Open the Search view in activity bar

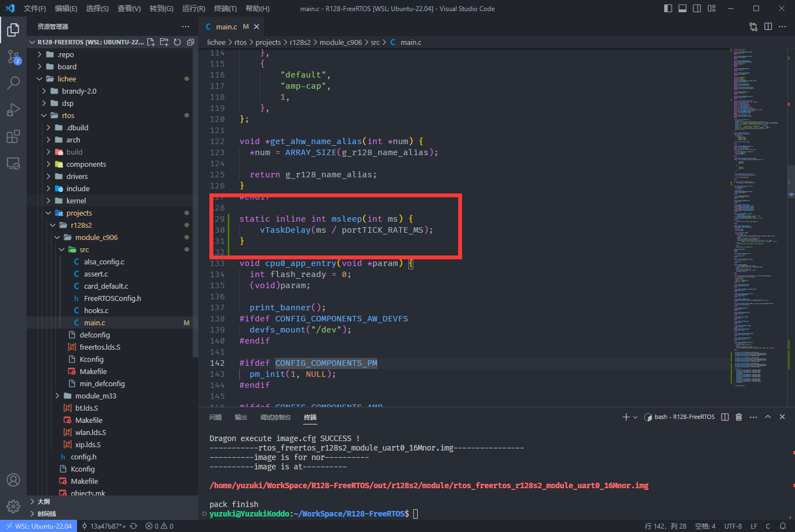pos(13,83)
